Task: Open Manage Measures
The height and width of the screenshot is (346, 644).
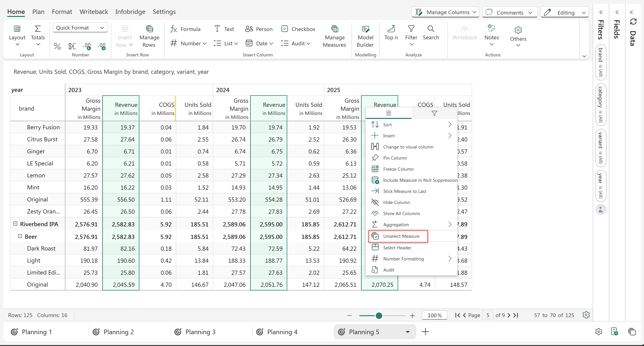Action: [334, 37]
